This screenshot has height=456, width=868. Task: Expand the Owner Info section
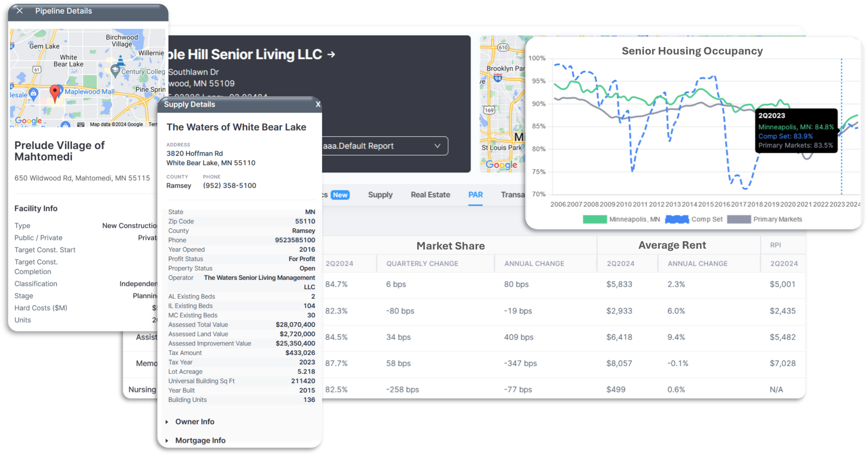195,422
